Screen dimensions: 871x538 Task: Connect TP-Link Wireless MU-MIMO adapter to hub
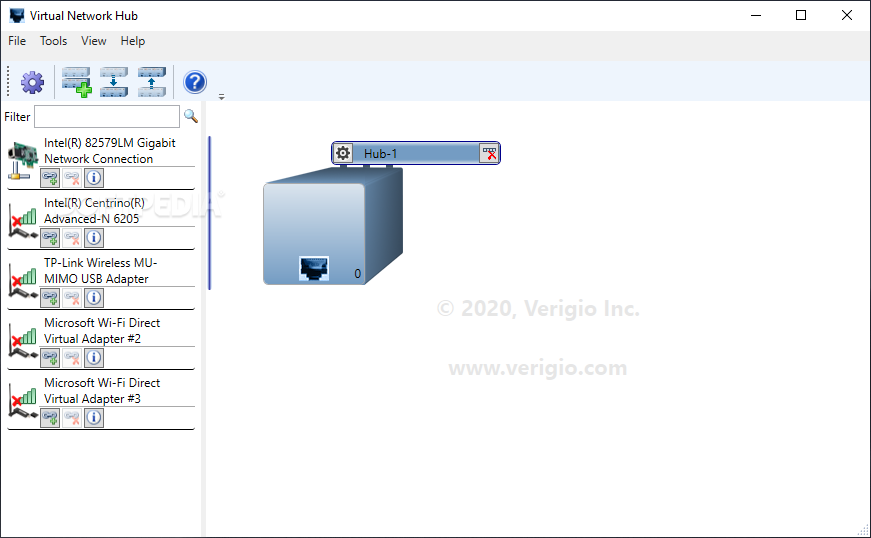[50, 298]
